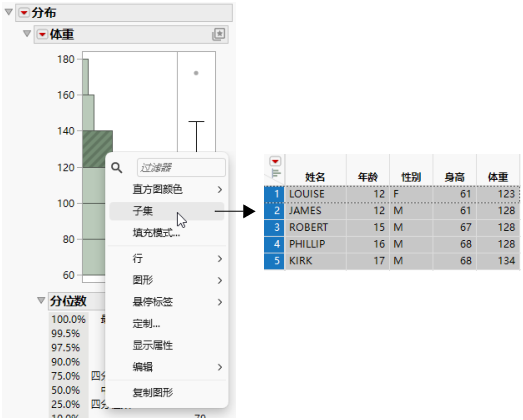
Task: Click the 100.0% quantile row label
Action: pyautogui.click(x=68, y=319)
